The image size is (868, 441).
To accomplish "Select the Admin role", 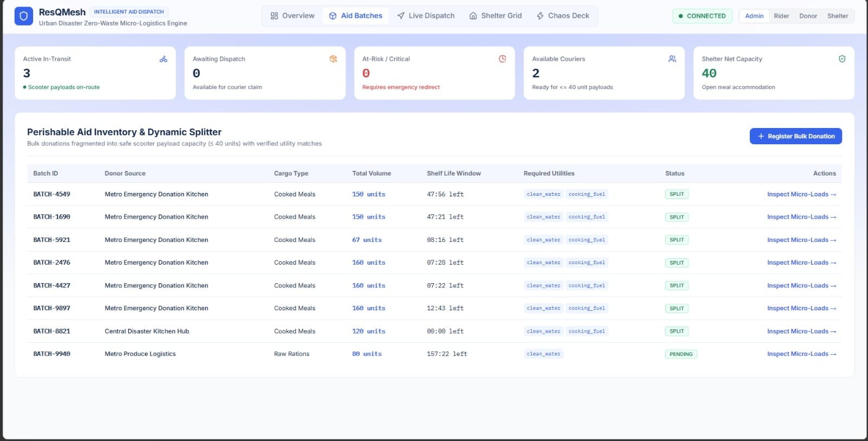I will (754, 16).
